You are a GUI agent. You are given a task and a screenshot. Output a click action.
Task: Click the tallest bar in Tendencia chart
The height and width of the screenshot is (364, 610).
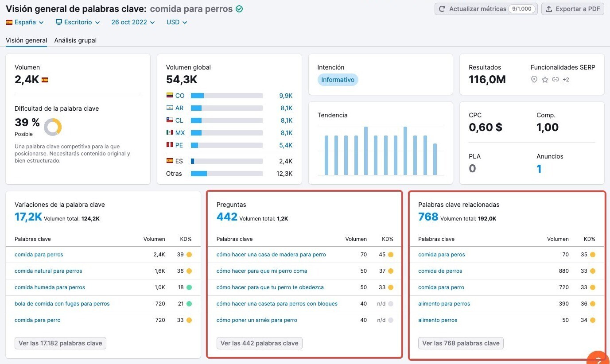(x=366, y=151)
